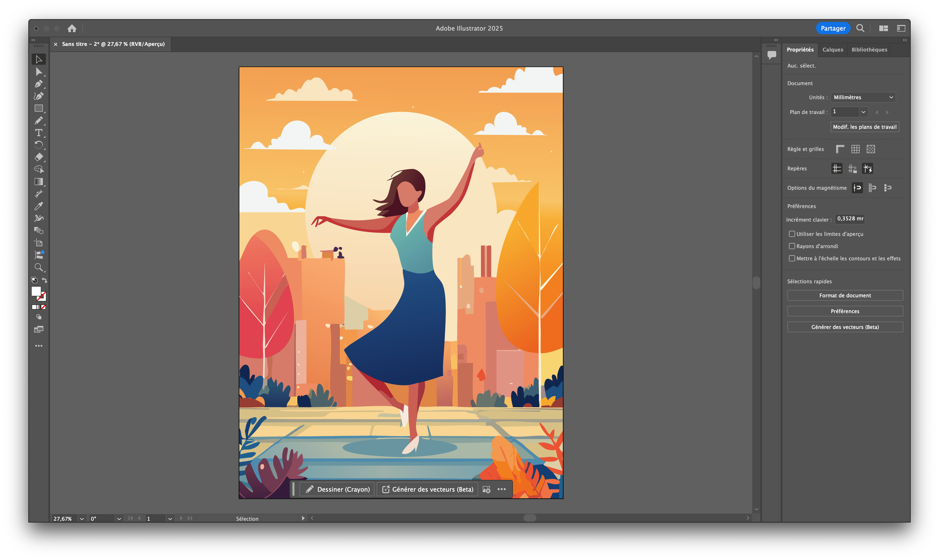Open the Unités Millimètres dropdown
The image size is (939, 560).
pyautogui.click(x=863, y=97)
